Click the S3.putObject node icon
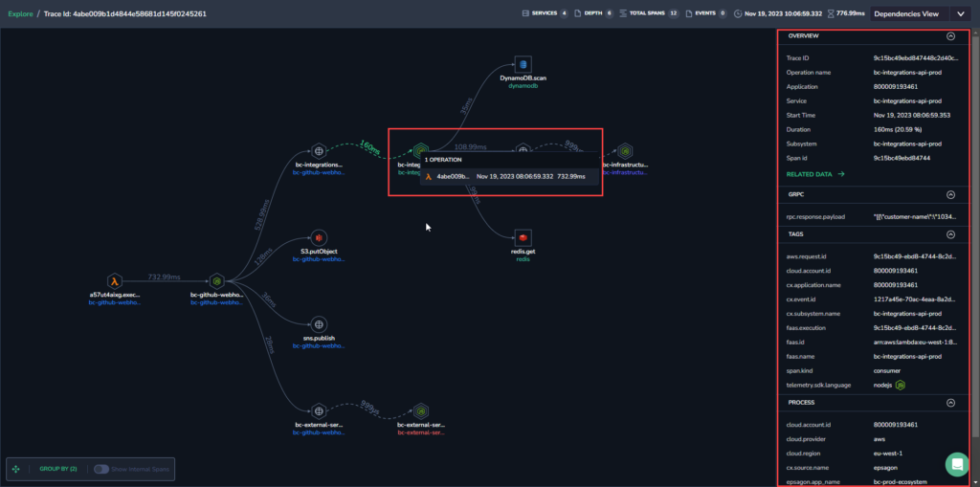The height and width of the screenshot is (487, 980). point(319,237)
